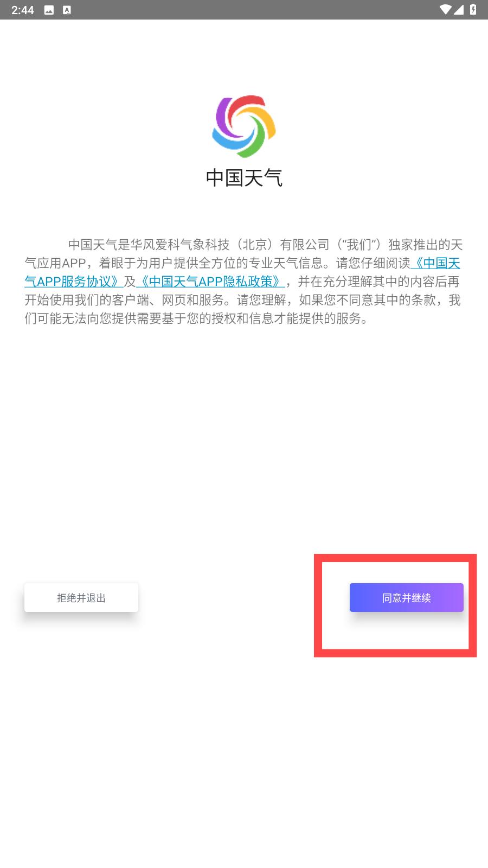Screen dimensions: 488x868
Task: Tap the Wi-Fi signal icon
Action: click(x=446, y=9)
